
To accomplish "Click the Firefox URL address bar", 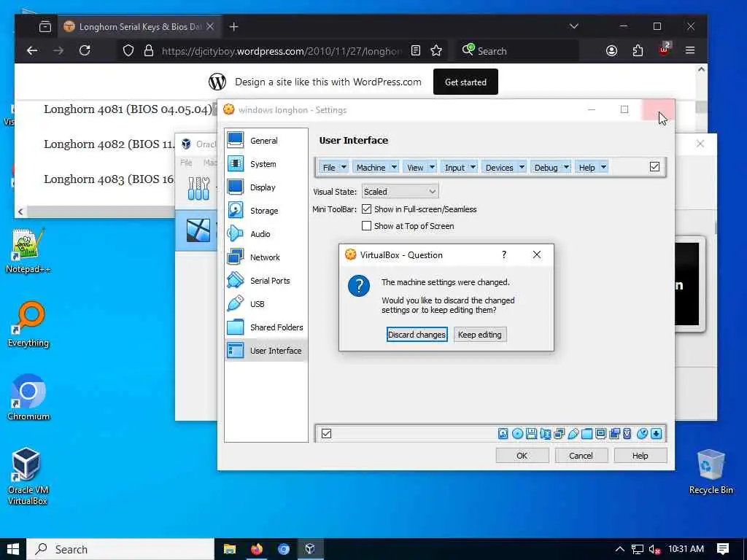I will (281, 51).
